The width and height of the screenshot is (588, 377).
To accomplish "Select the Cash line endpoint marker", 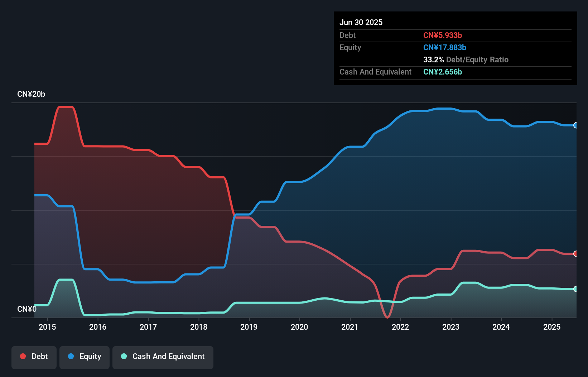I will tap(575, 289).
